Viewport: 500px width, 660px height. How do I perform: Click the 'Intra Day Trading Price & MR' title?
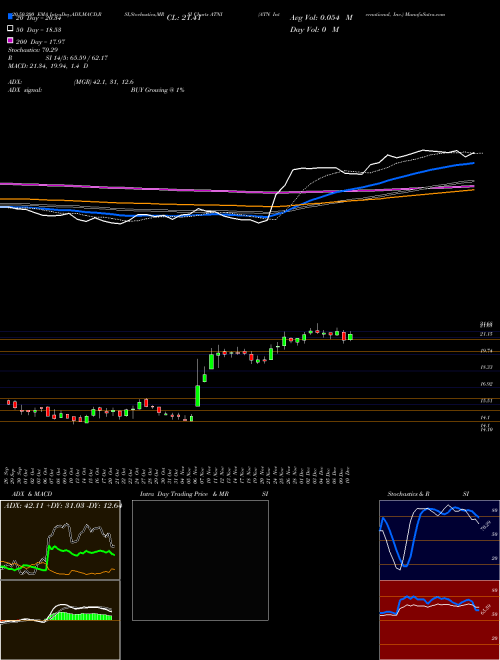[x=184, y=494]
